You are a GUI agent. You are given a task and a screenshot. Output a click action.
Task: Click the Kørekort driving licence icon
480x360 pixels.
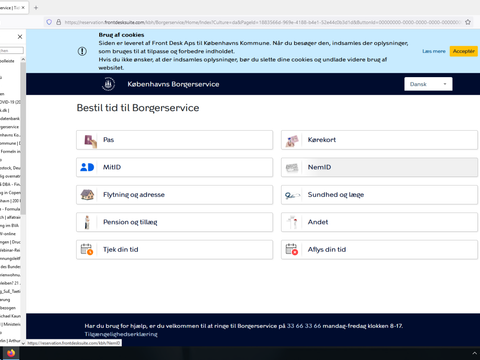[292, 141]
